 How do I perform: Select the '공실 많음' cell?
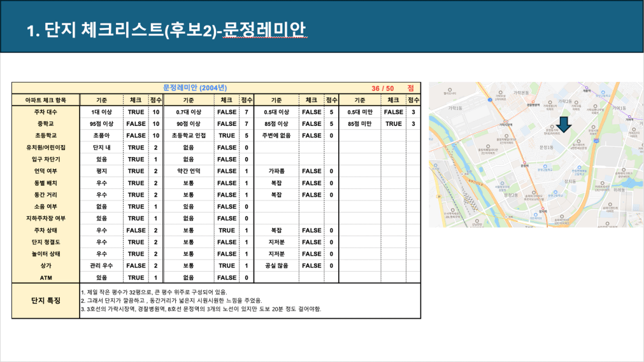click(276, 266)
